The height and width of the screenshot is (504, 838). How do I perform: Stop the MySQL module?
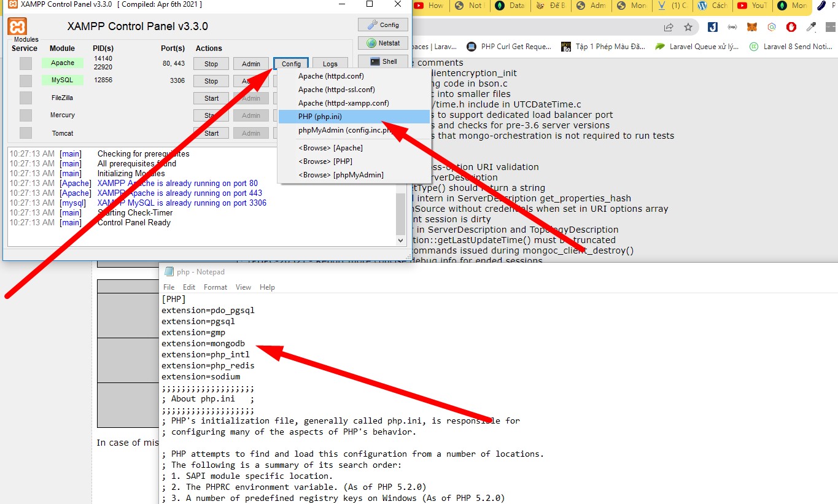211,81
